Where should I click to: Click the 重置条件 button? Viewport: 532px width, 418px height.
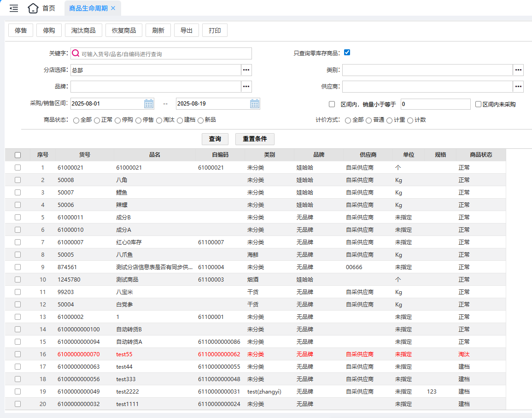tap(255, 139)
